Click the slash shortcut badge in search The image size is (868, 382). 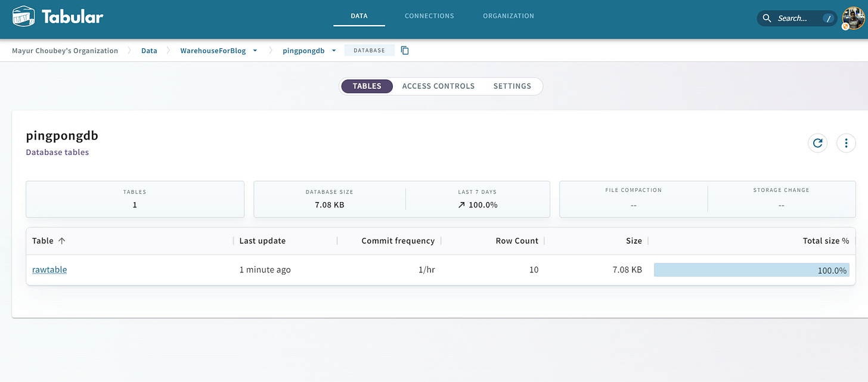(x=829, y=18)
